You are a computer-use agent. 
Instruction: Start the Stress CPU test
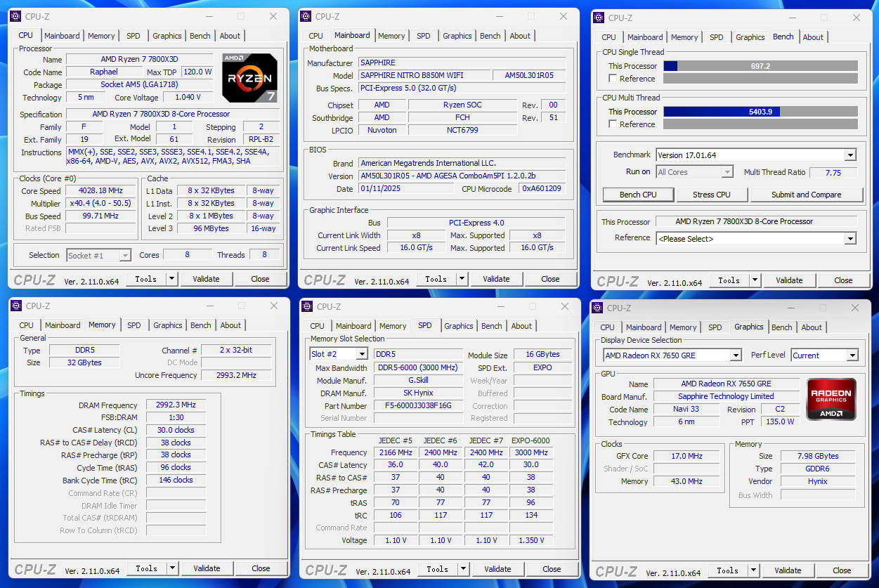coord(712,195)
